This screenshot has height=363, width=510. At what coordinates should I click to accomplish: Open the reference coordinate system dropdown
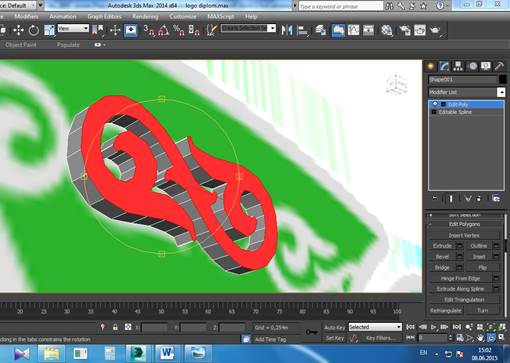73,28
